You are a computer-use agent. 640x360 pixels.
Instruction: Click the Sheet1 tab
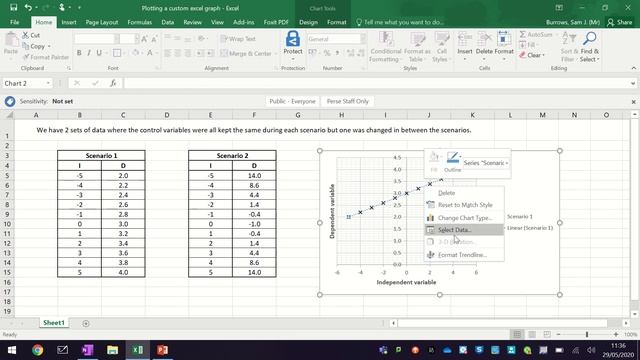54,323
